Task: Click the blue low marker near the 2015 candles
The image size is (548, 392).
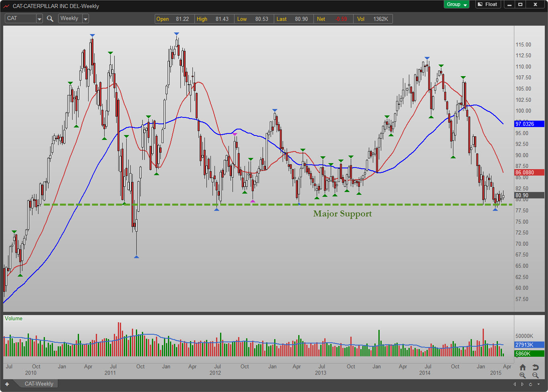Action: tap(495, 209)
